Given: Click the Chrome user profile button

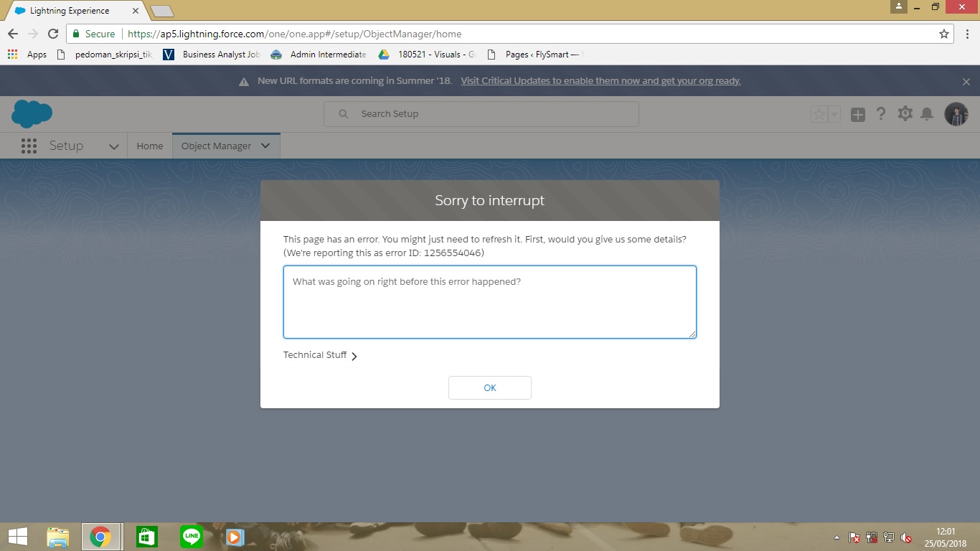Looking at the screenshot, I should click(x=899, y=6).
